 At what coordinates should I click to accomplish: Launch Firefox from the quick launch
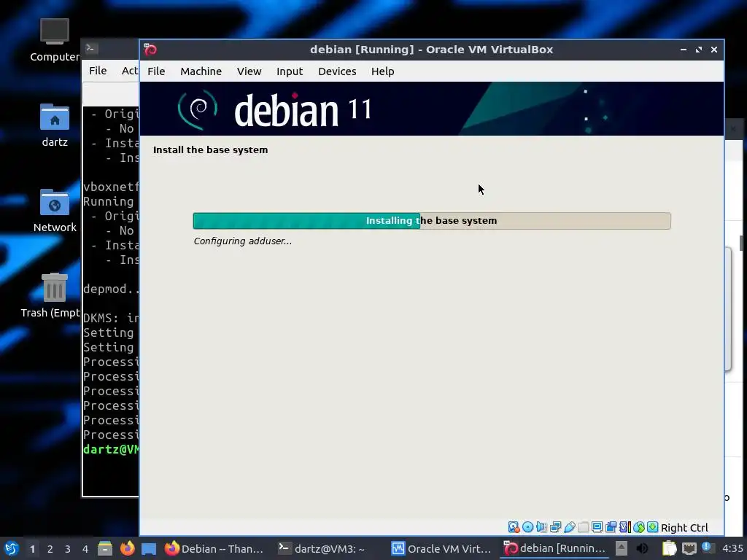coord(127,548)
